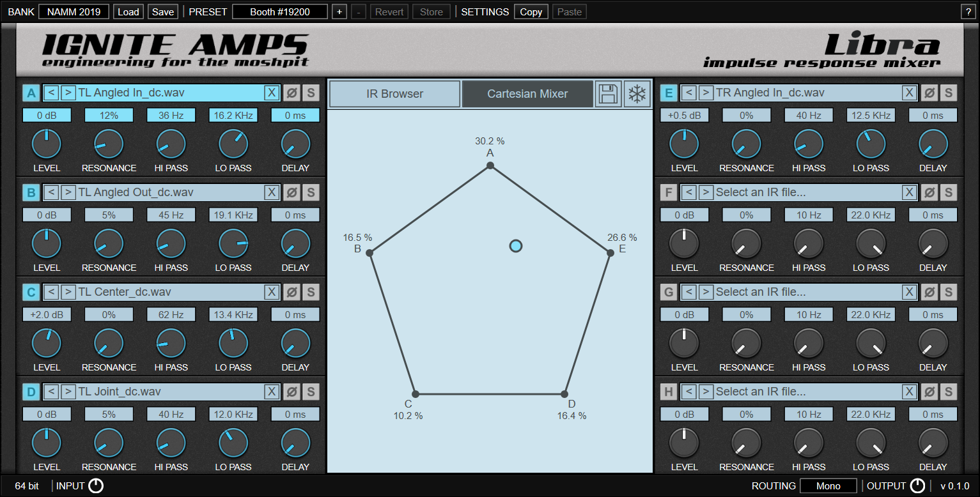
Task: Open the TL Angled In_dc.wav file selector
Action: (x=170, y=93)
